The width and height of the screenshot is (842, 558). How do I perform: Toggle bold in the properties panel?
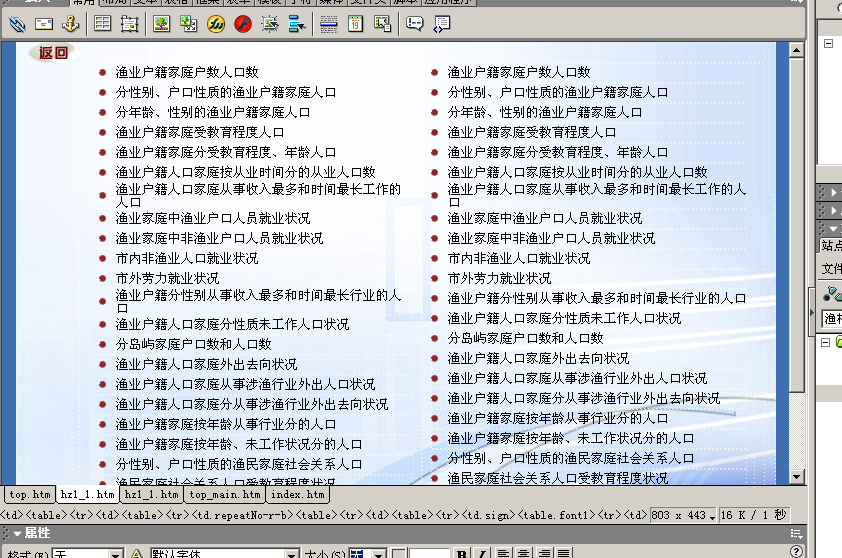(461, 553)
